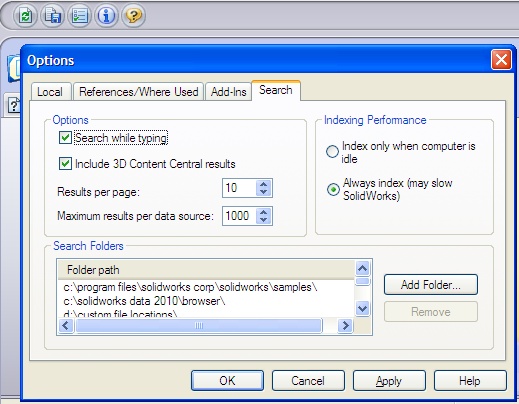Viewport: 519px width, 404px height.
Task: Click folder list scroll down arrow
Action: pyautogui.click(x=362, y=308)
